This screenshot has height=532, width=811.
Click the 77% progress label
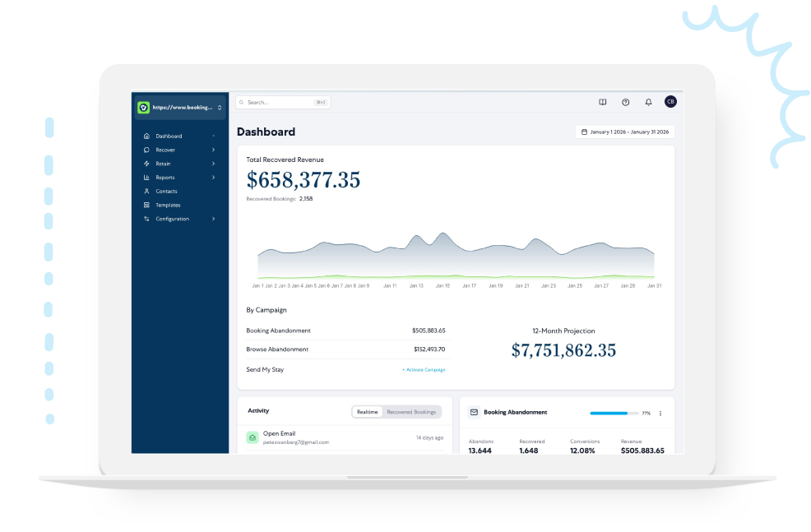click(646, 413)
